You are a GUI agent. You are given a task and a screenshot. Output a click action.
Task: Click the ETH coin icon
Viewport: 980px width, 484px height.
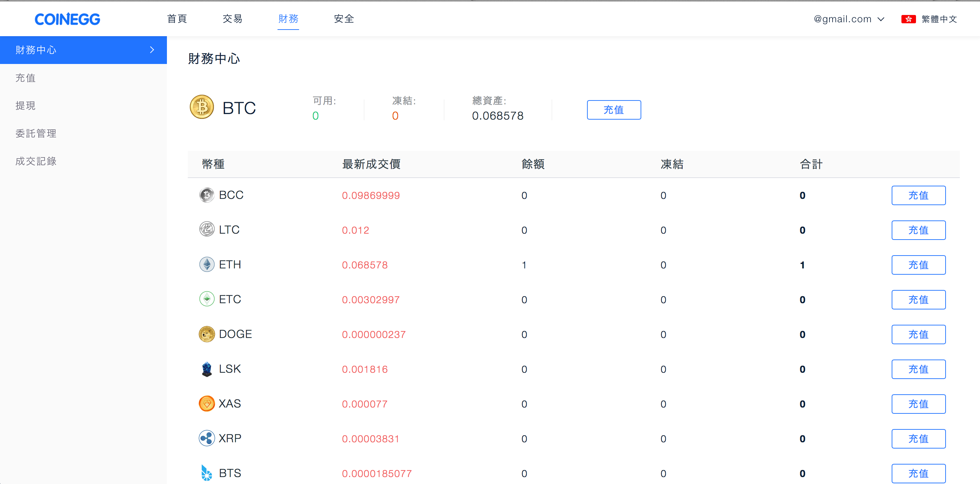point(207,265)
